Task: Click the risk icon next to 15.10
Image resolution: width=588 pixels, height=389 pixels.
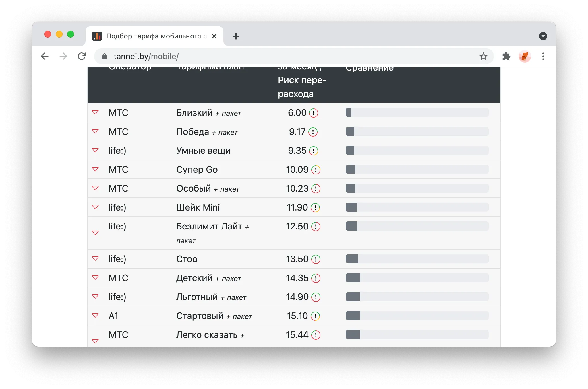Action: (315, 316)
